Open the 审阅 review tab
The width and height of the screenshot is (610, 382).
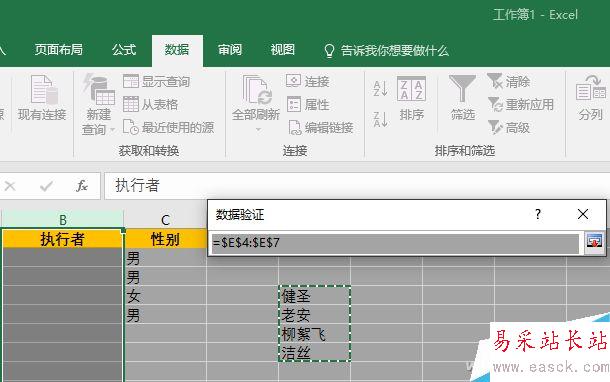pos(230,50)
